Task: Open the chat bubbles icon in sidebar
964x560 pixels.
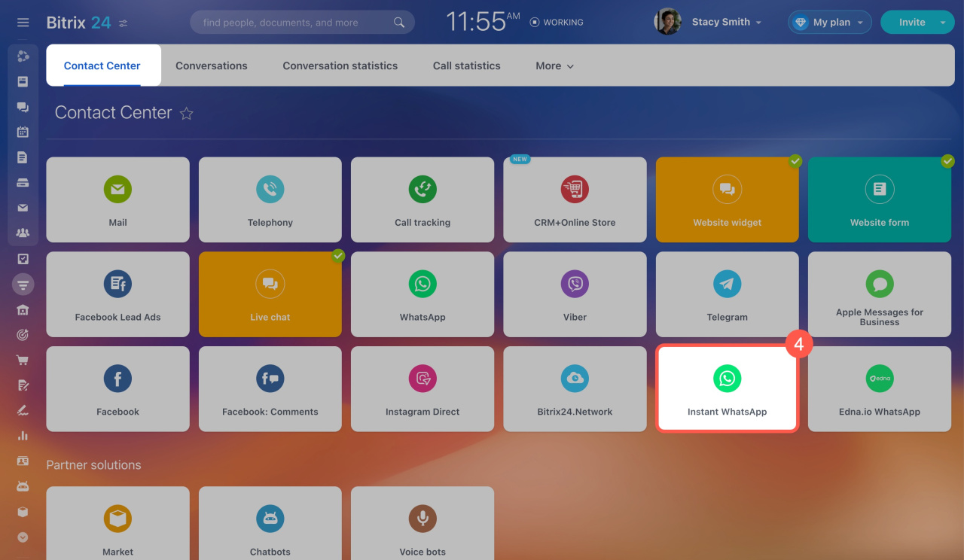Action: point(23,107)
